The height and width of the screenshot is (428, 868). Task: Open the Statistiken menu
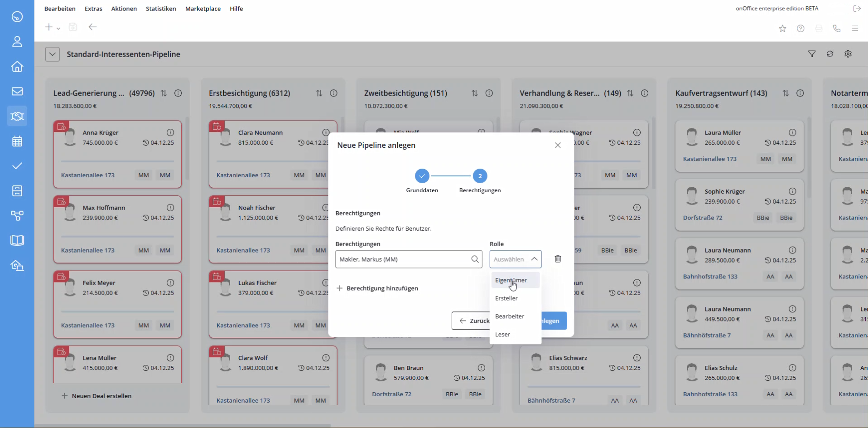tap(161, 9)
